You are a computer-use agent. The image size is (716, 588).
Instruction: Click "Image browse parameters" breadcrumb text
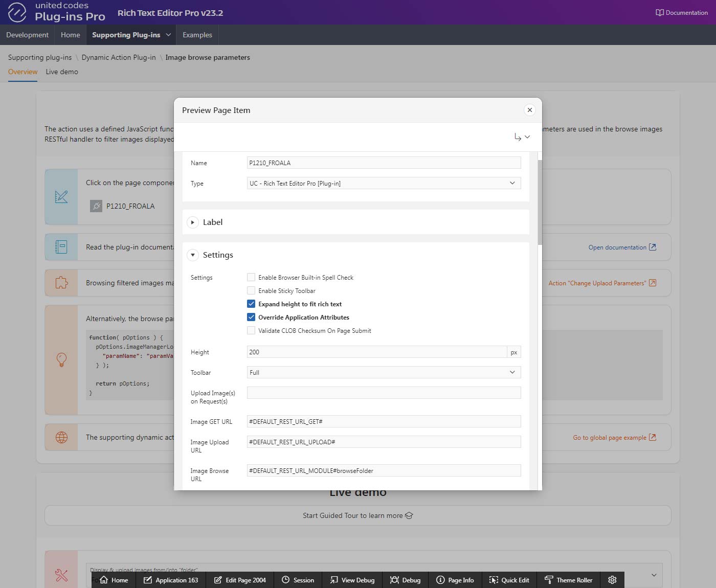(x=208, y=57)
